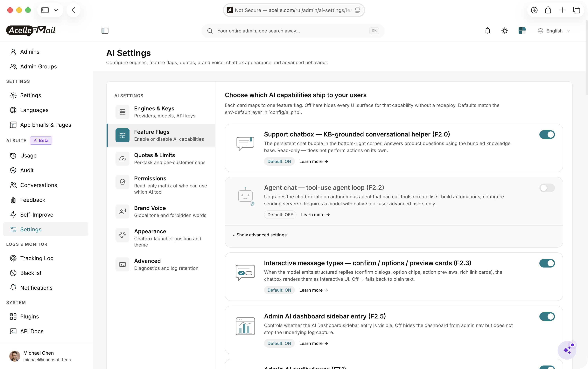Click Learn more under Admin AI dashboard
Screen dimensions: 588x369
(313, 343)
